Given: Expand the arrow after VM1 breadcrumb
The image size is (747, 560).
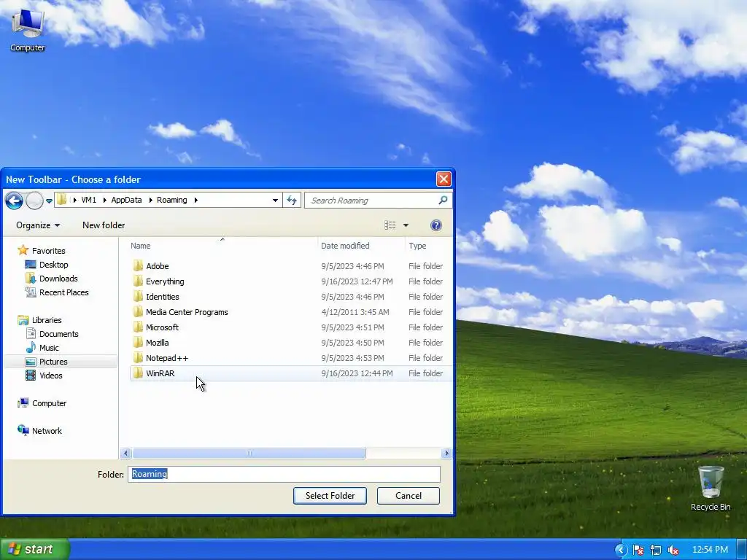Looking at the screenshot, I should [x=105, y=200].
